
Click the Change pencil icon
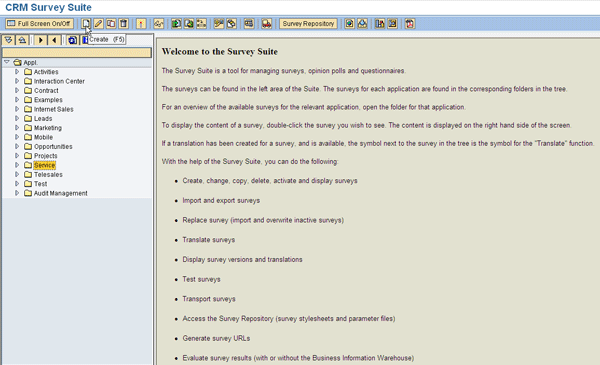click(x=98, y=24)
